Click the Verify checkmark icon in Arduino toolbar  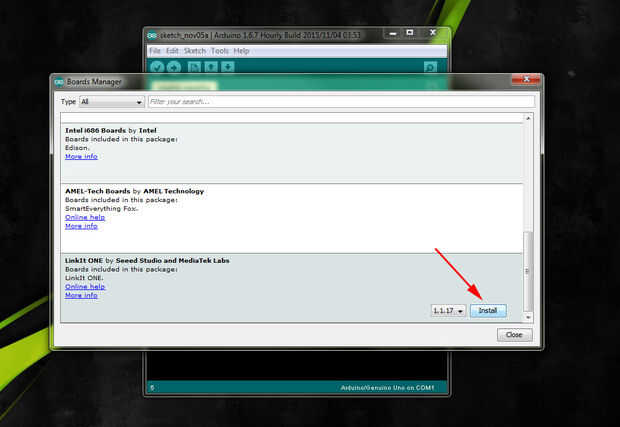click(157, 67)
